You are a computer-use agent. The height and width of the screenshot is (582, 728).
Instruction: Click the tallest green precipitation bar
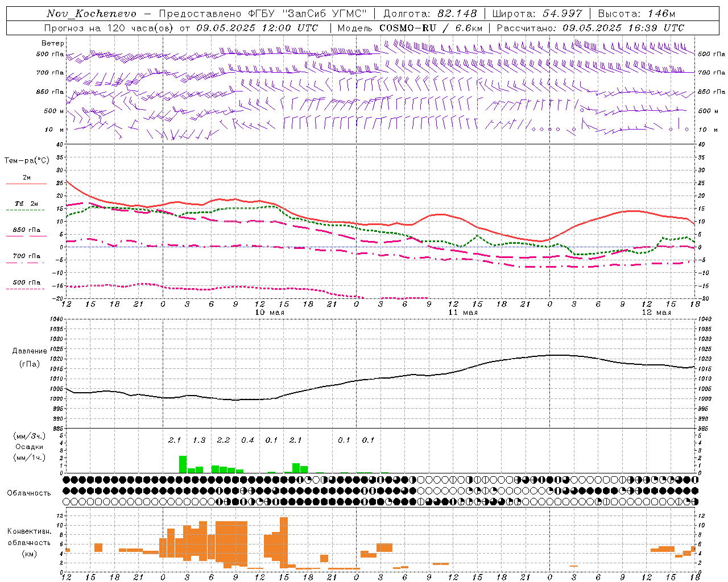pyautogui.click(x=183, y=464)
